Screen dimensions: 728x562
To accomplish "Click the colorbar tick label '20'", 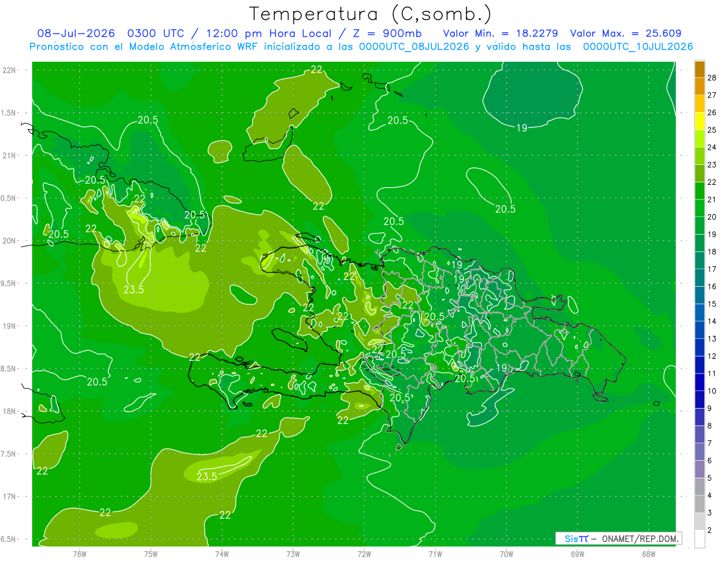I will coord(712,217).
